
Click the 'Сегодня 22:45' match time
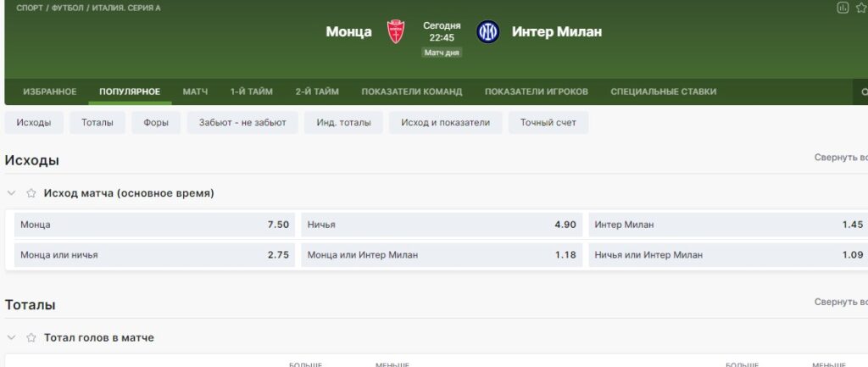click(442, 31)
